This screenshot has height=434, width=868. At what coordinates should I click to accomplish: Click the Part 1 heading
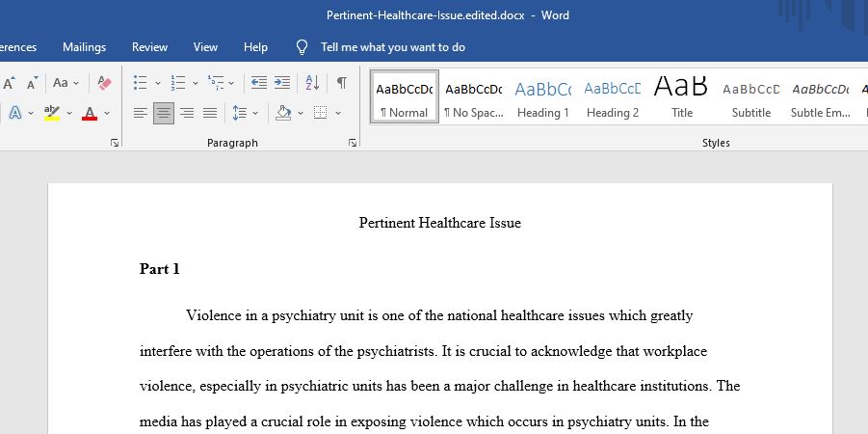click(x=159, y=269)
